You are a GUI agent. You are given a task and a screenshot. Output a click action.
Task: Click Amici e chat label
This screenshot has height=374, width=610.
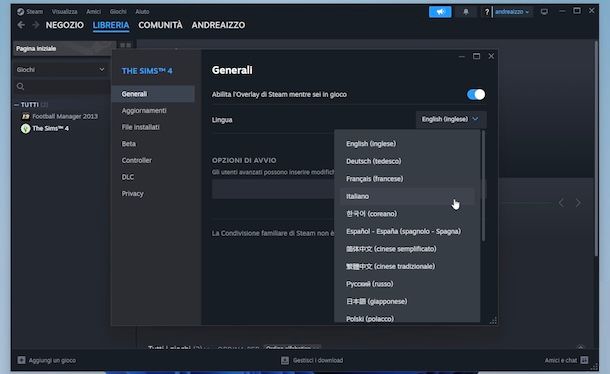coord(561,360)
